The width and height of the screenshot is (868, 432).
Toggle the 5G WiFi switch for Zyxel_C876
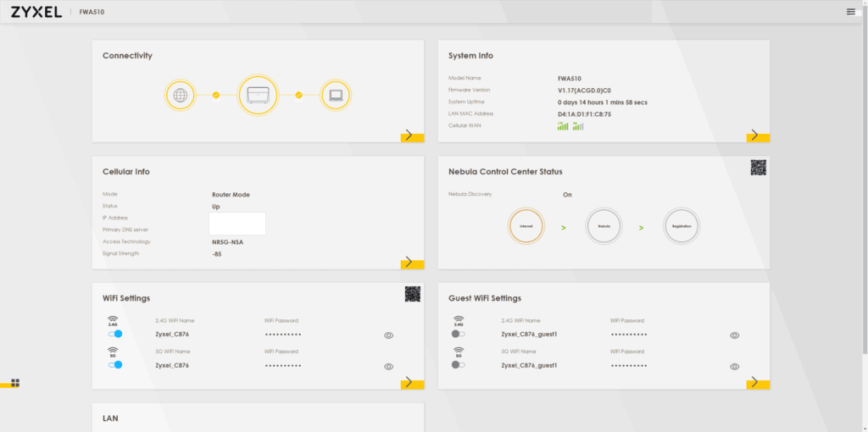(115, 364)
